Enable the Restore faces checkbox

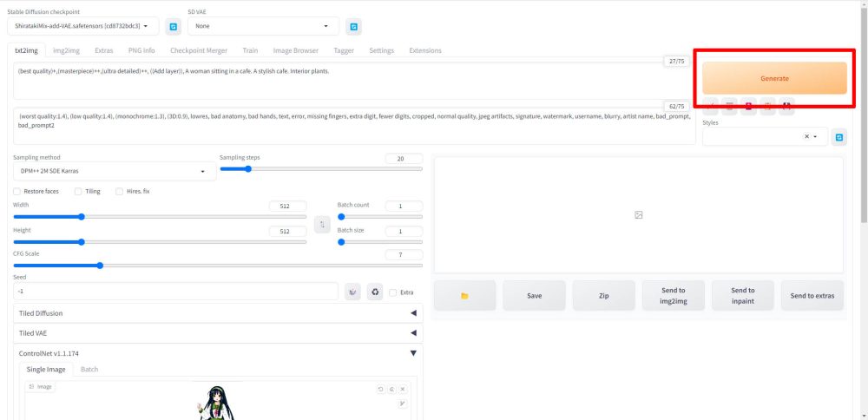tap(18, 191)
